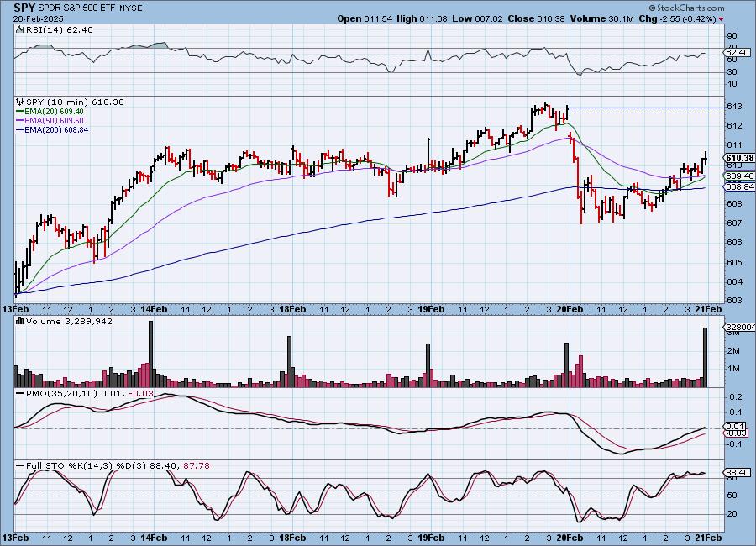Click the NYSE exchange label
This screenshot has height=546, width=756.
pos(129,8)
